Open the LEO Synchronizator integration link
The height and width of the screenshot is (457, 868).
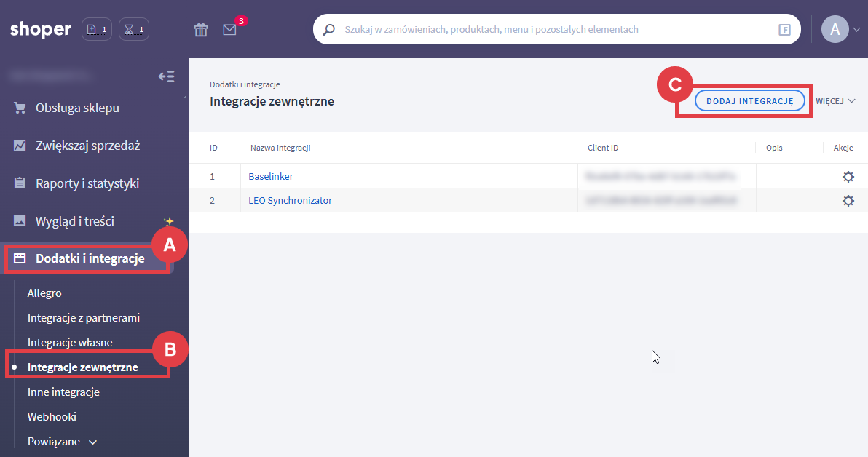pos(290,200)
